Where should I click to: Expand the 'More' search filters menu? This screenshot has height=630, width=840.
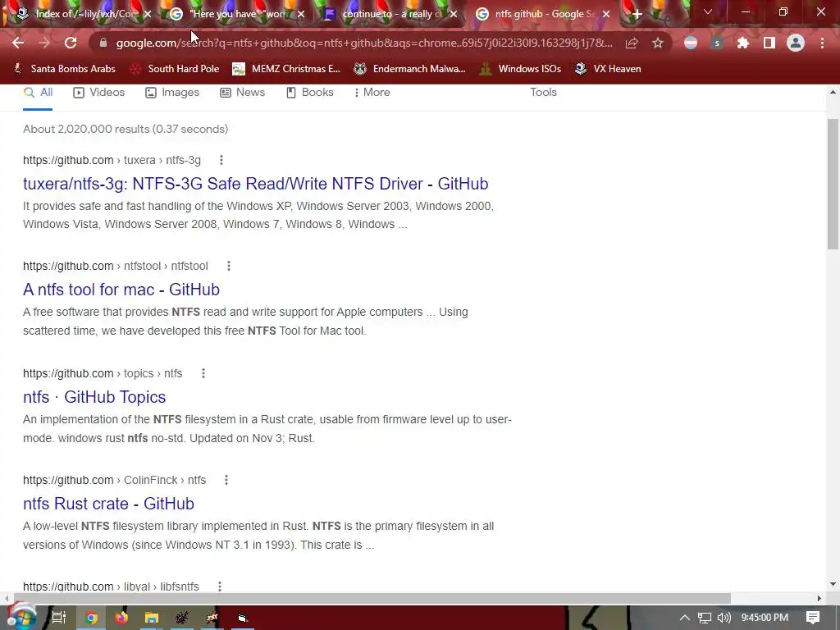372,92
